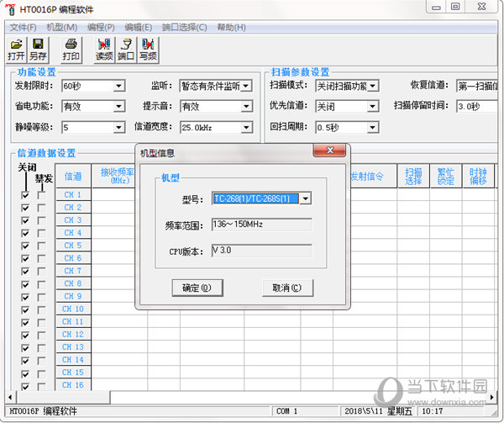Expand the 扫描模式 dropdown

(372, 86)
